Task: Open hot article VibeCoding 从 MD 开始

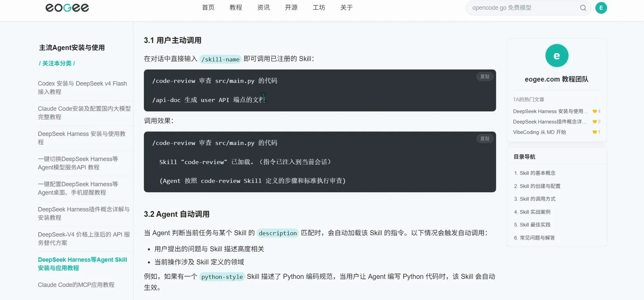Action: 539,132
